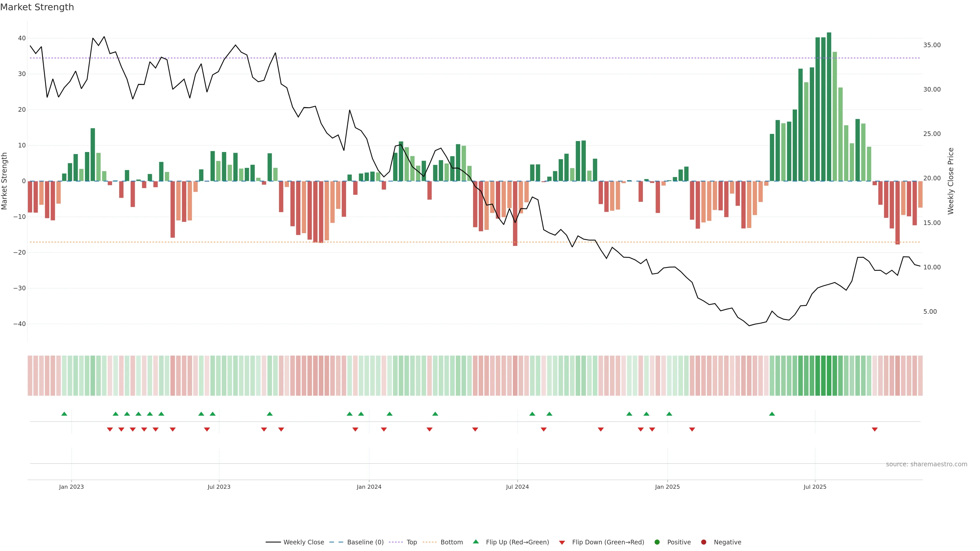Click the leftmost green flip-up triangle marker

pos(64,414)
